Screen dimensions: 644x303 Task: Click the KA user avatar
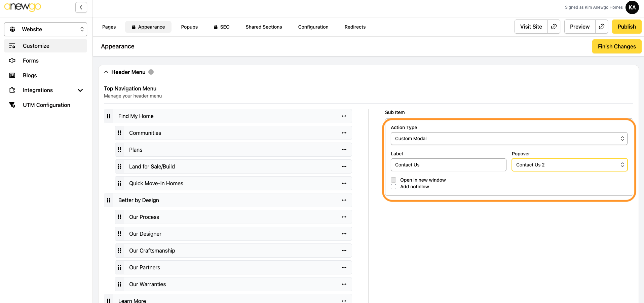632,7
